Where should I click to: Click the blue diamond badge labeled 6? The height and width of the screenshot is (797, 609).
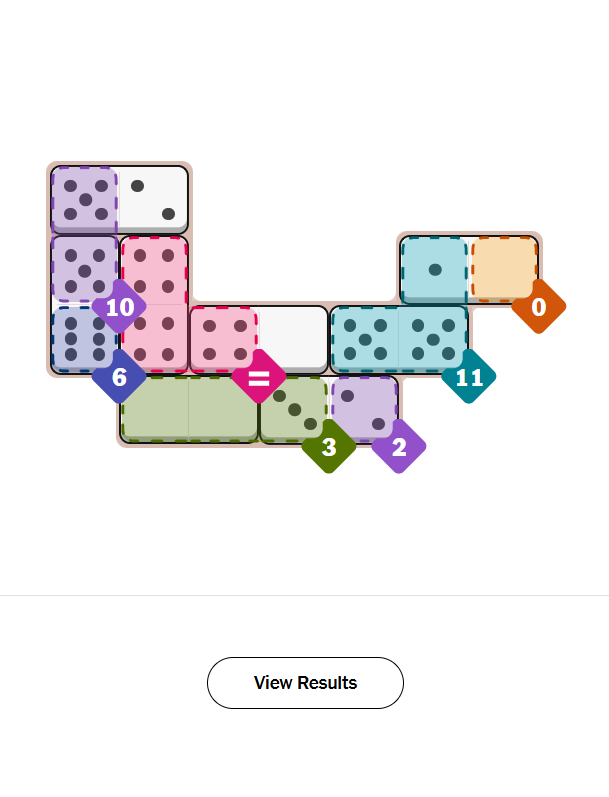pos(119,377)
